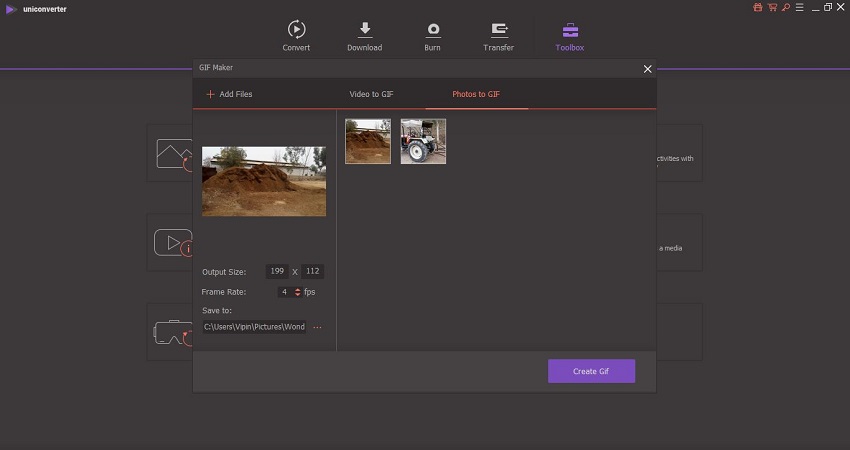Open the Download section
Viewport: 850px width, 450px height.
pos(364,35)
